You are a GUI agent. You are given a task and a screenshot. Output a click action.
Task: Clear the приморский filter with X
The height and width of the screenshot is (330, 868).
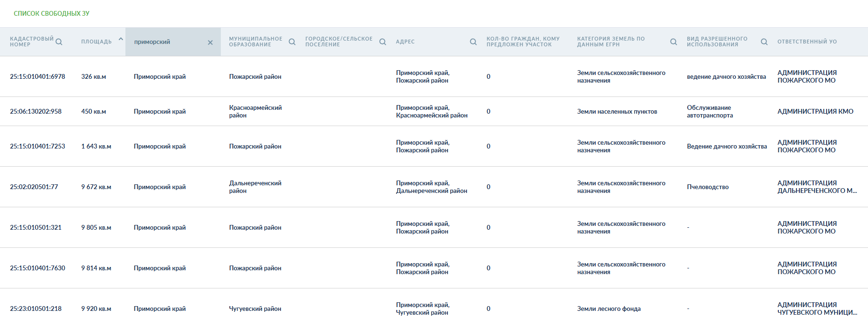click(x=210, y=43)
